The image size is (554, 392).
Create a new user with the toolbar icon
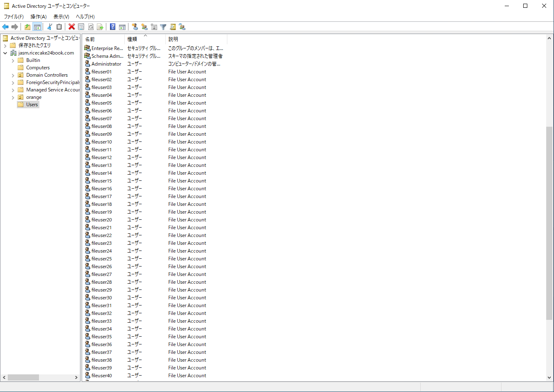[x=135, y=27]
